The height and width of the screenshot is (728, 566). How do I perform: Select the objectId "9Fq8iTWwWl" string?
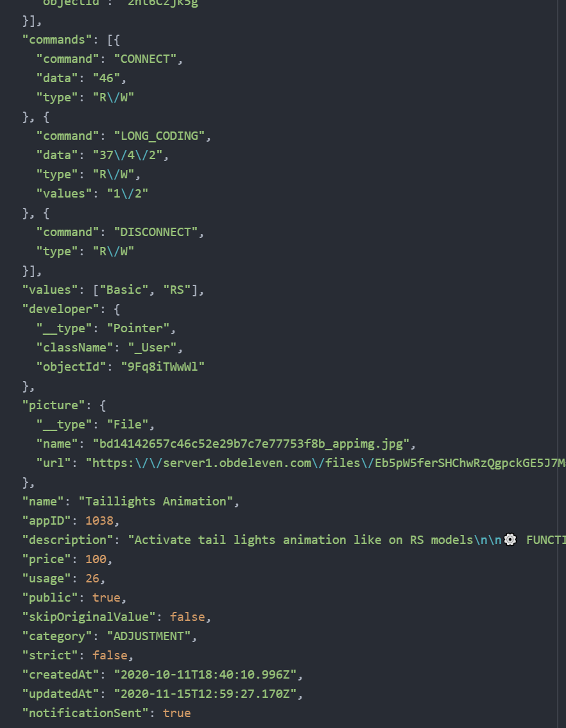162,367
